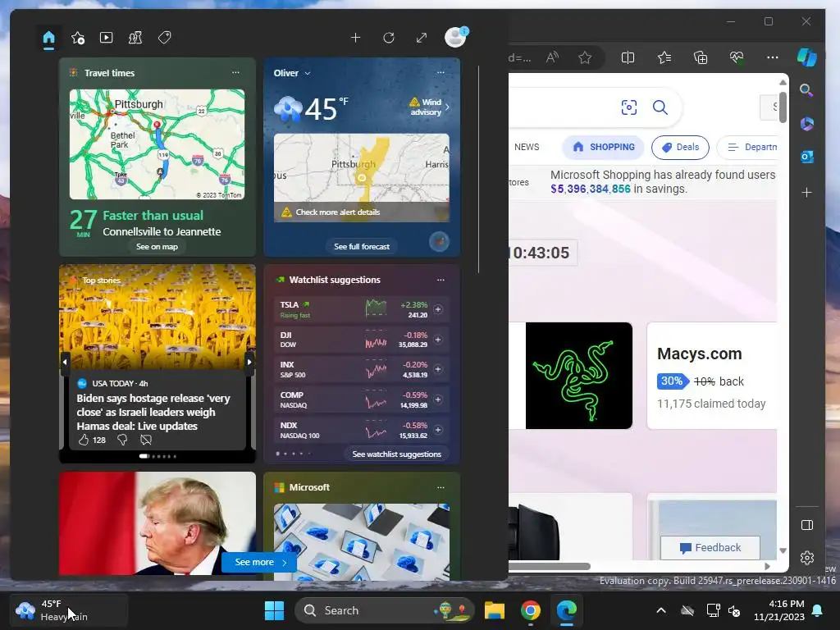Open Search in Edge sidebar

point(806,90)
